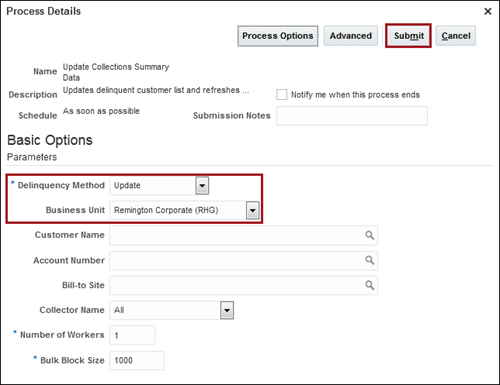Click the truncated description text Updates delinquent customer

[156, 90]
